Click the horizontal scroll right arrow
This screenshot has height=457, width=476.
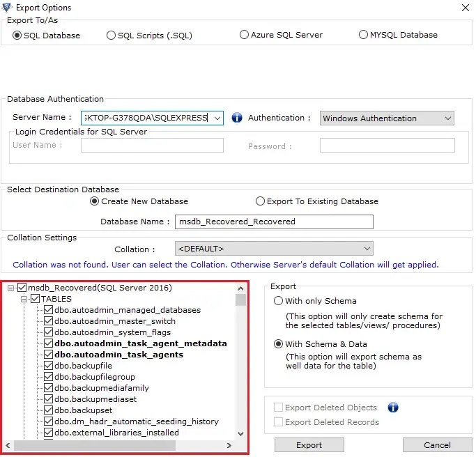tap(229, 445)
